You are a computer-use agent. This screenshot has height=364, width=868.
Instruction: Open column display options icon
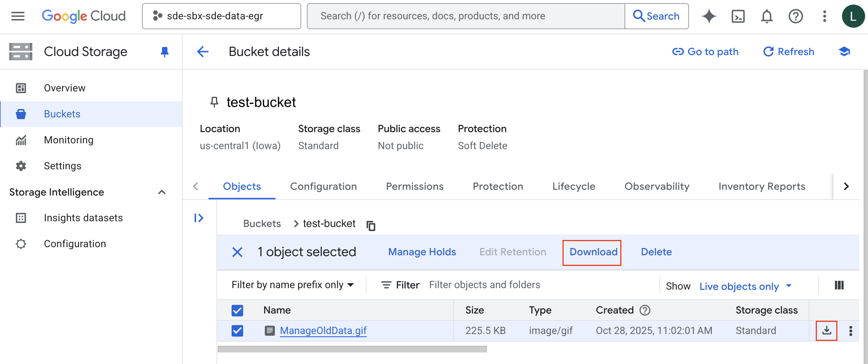point(839,286)
